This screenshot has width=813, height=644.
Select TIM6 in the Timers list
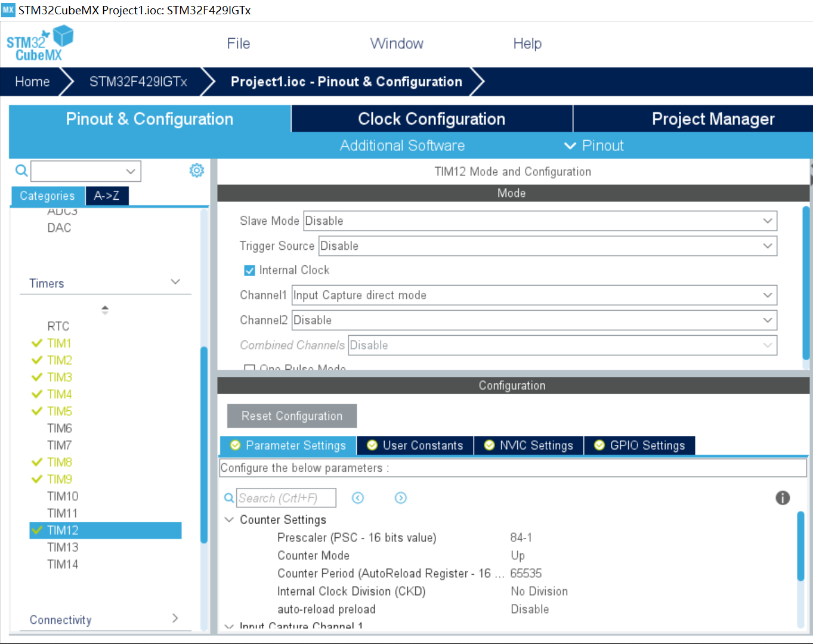click(x=60, y=428)
